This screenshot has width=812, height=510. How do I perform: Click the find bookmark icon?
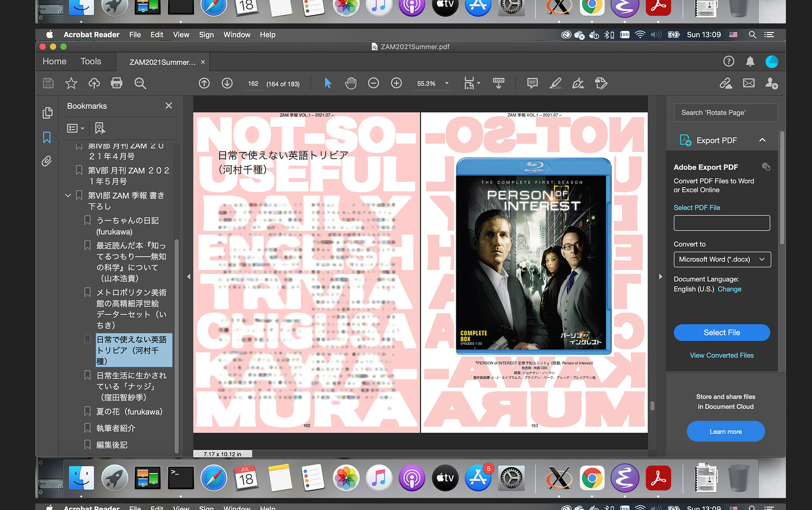point(100,128)
